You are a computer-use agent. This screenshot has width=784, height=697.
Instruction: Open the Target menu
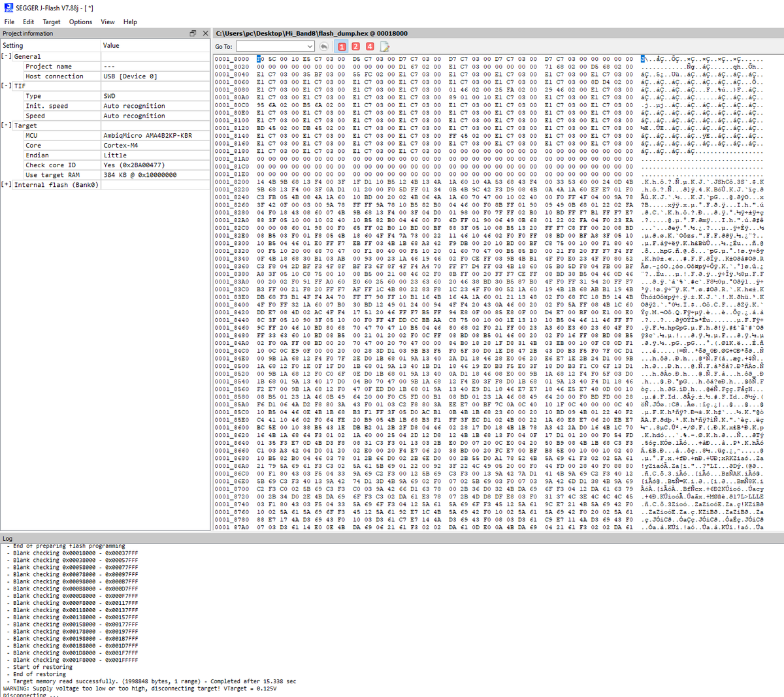click(x=52, y=22)
